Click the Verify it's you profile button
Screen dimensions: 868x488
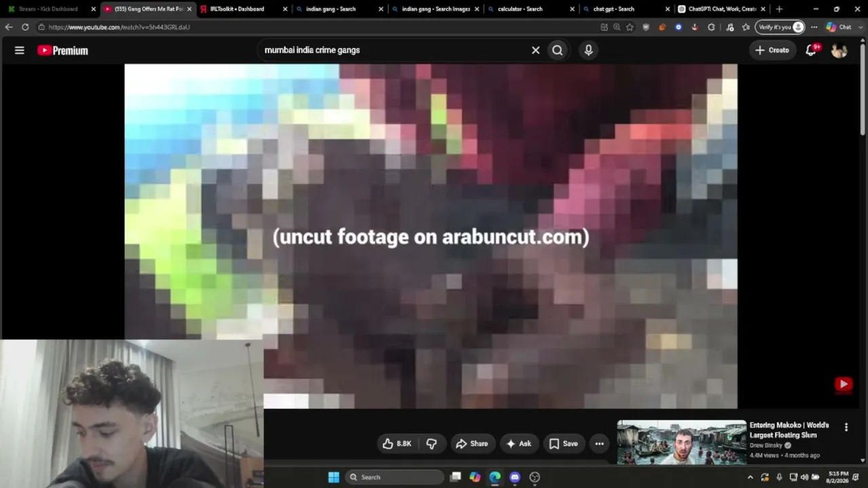(x=781, y=27)
